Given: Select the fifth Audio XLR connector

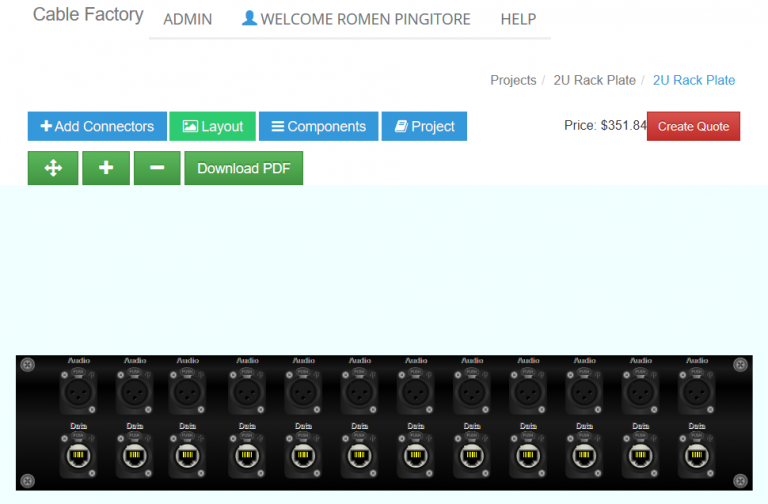Looking at the screenshot, I should tap(304, 391).
